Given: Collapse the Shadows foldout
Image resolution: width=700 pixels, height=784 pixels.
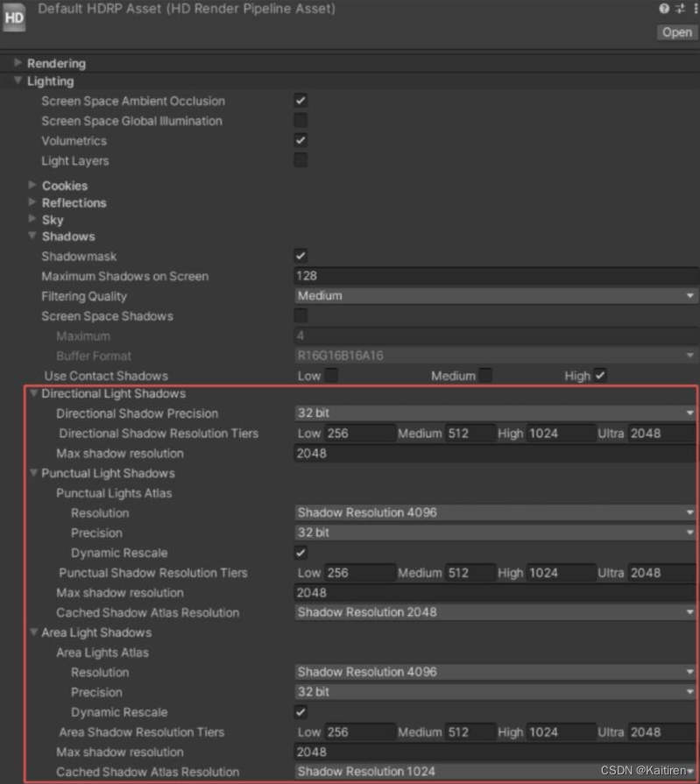Looking at the screenshot, I should (x=32, y=236).
